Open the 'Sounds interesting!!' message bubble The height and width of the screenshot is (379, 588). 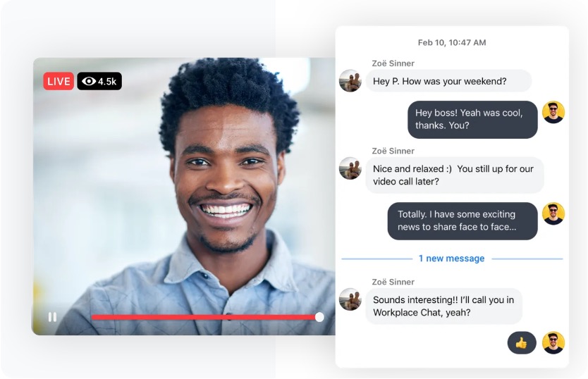[443, 306]
